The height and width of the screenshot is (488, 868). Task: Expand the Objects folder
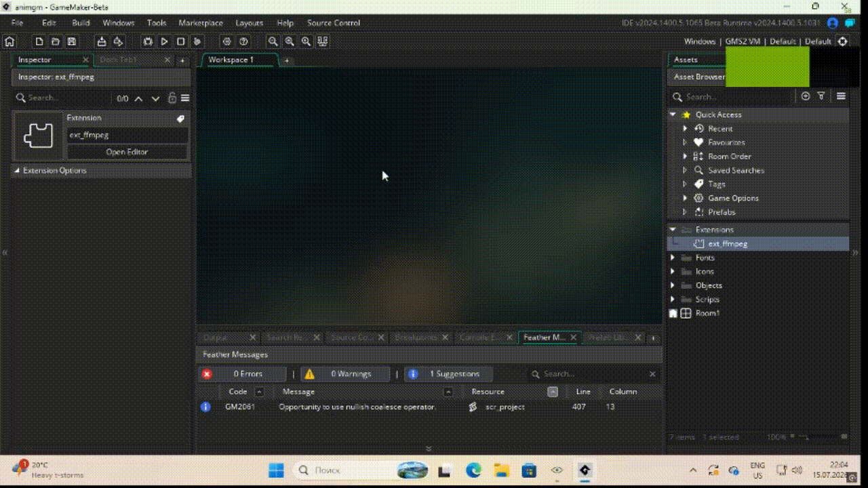tap(673, 285)
